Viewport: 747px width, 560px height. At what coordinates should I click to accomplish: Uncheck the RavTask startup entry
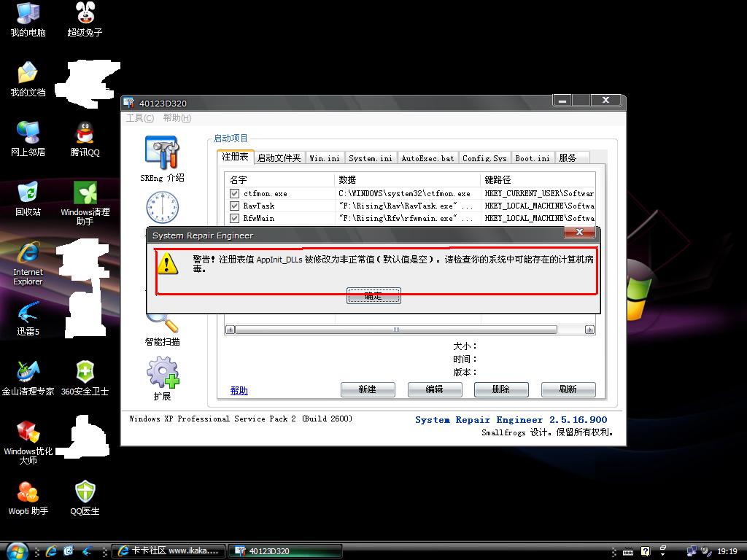tap(234, 206)
